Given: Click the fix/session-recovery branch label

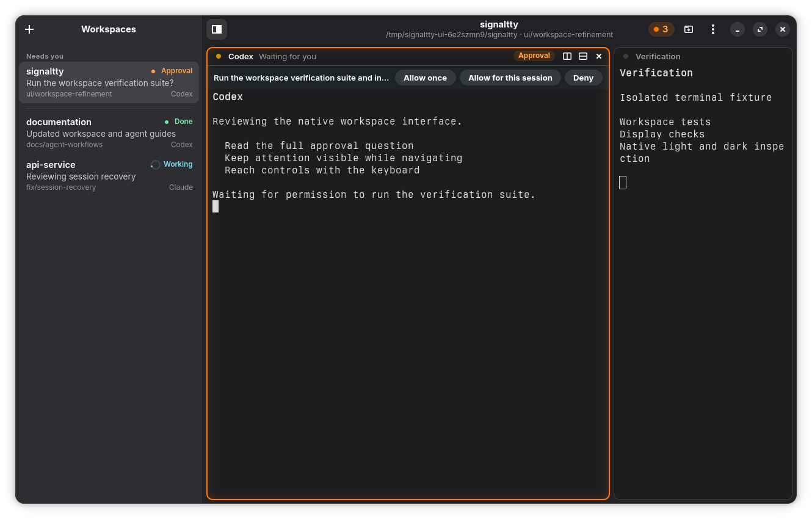Looking at the screenshot, I should pyautogui.click(x=61, y=187).
